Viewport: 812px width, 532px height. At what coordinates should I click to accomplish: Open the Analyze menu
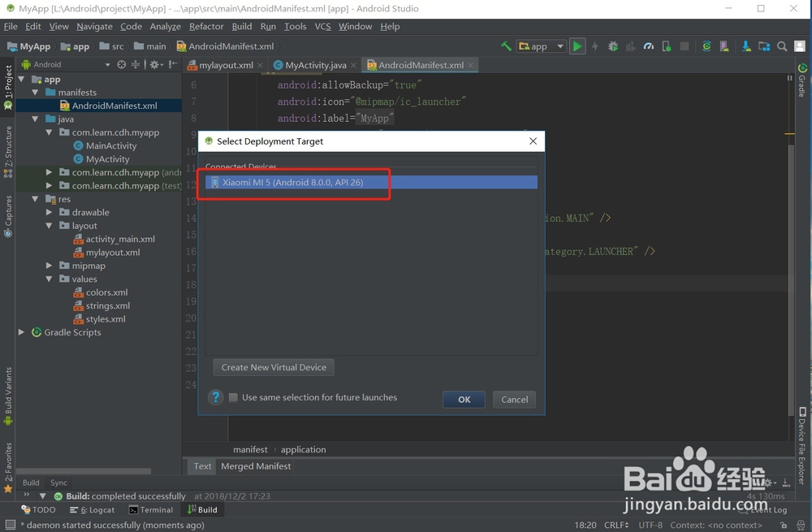click(165, 27)
